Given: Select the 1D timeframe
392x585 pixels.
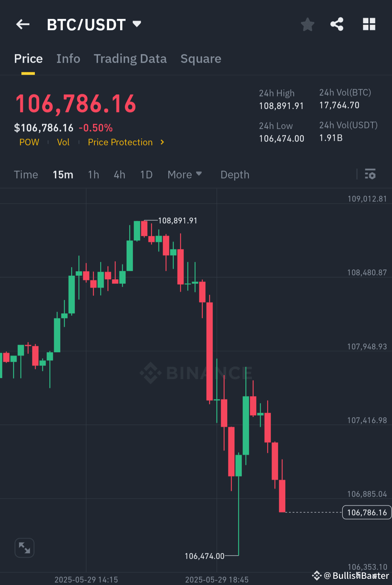Looking at the screenshot, I should 146,175.
